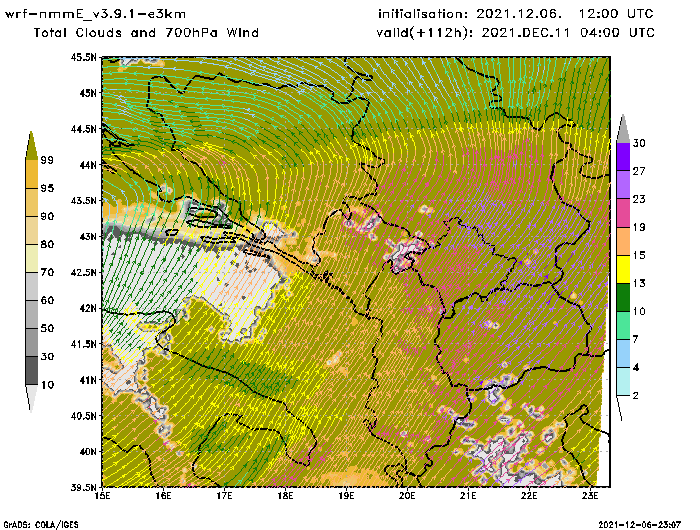Click the '20E' longitude label

coord(407,496)
